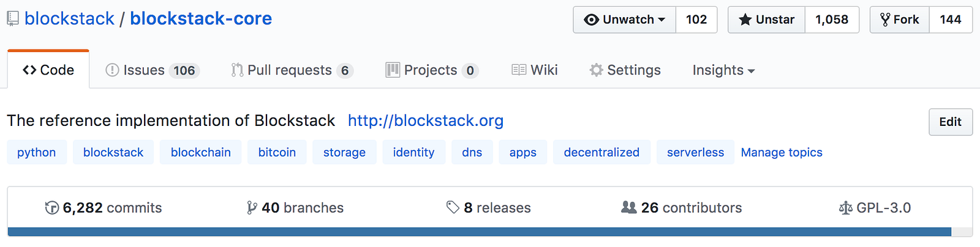The width and height of the screenshot is (980, 247).
Task: Click the Edit description button
Action: [950, 122]
